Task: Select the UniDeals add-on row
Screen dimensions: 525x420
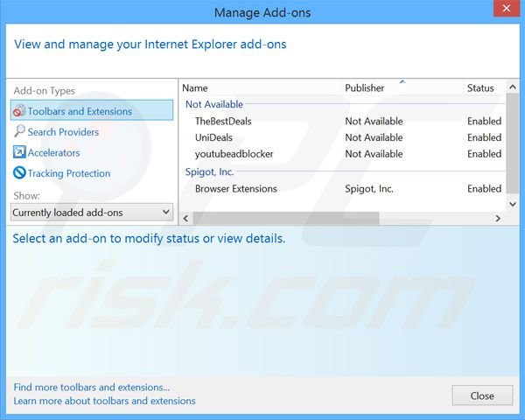Action: [343, 137]
